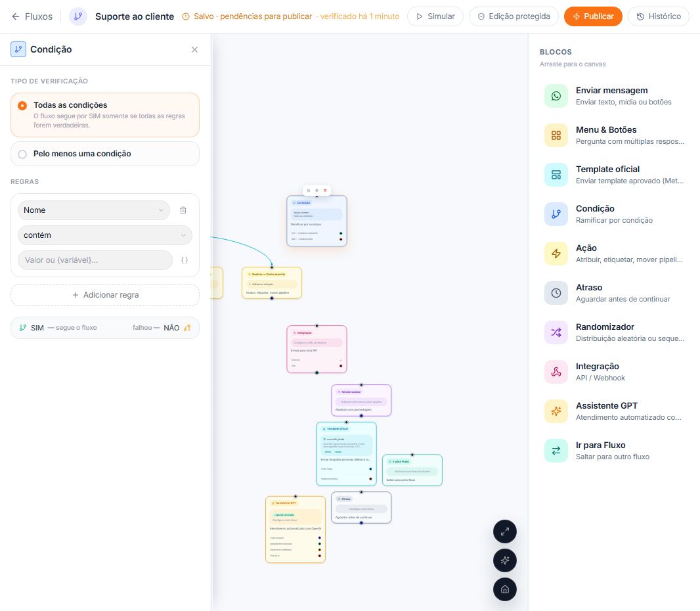The height and width of the screenshot is (611, 700).
Task: Select the Ir para Fluxo canvas node
Action: (412, 470)
